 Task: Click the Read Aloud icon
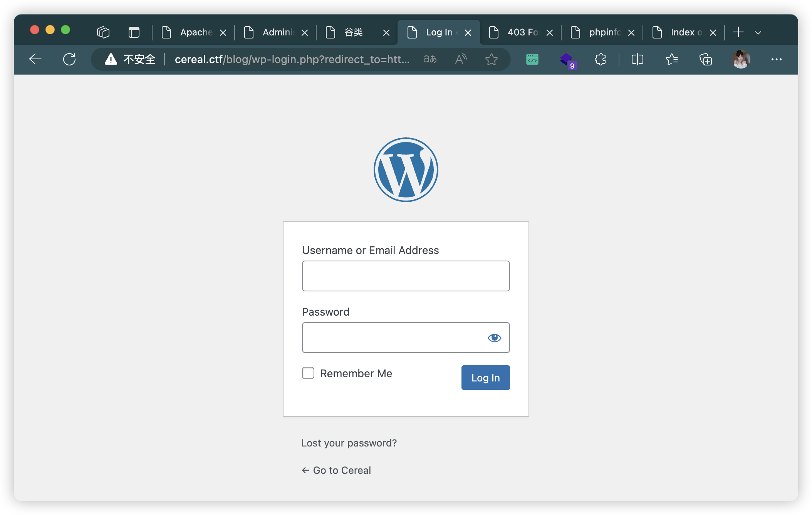point(461,59)
